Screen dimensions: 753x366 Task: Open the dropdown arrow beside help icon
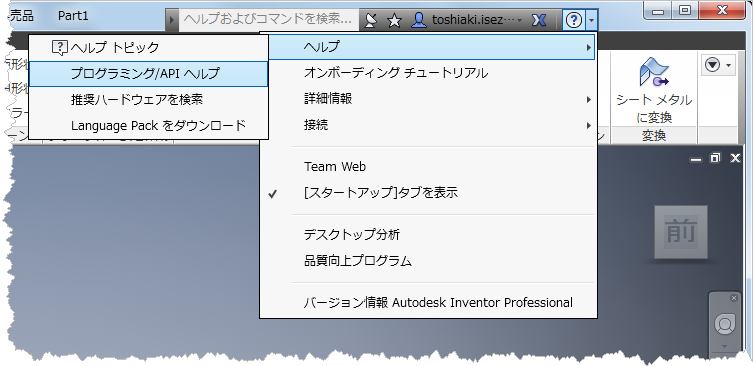tap(592, 20)
